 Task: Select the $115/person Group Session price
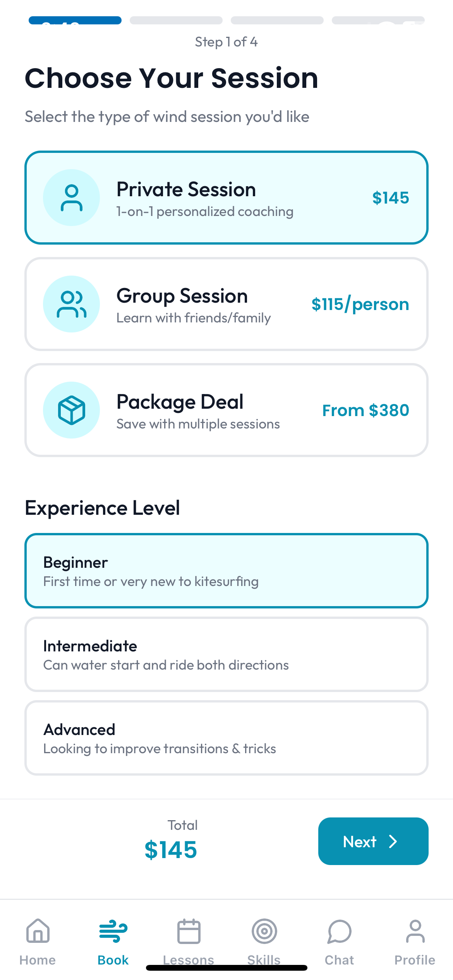tap(360, 304)
